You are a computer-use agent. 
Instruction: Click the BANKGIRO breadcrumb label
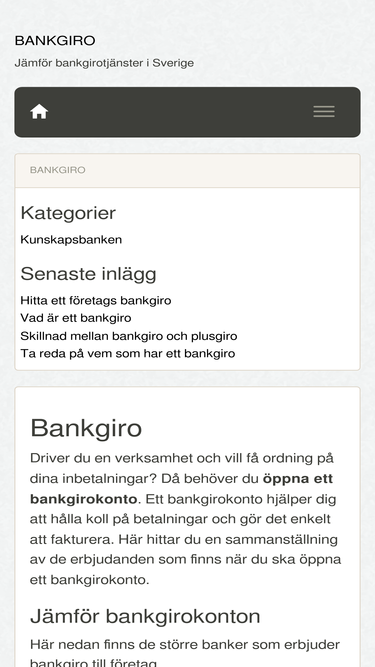click(57, 170)
